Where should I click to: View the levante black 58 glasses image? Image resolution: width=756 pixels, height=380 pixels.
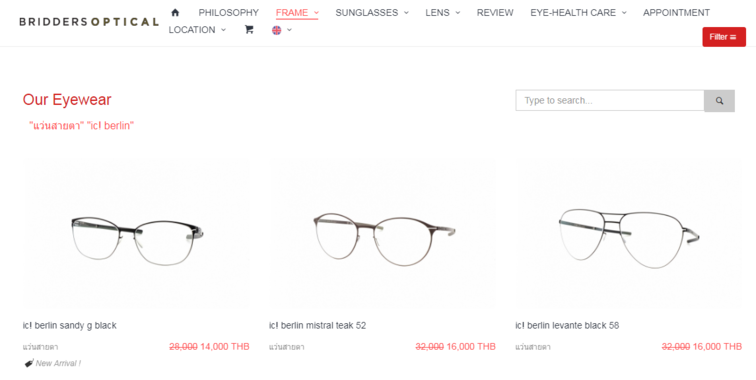(628, 236)
